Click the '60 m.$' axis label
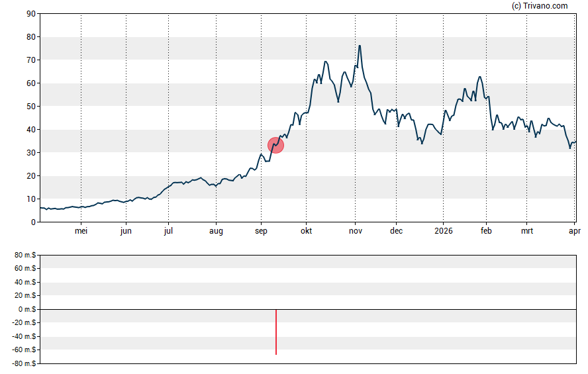 [25, 268]
